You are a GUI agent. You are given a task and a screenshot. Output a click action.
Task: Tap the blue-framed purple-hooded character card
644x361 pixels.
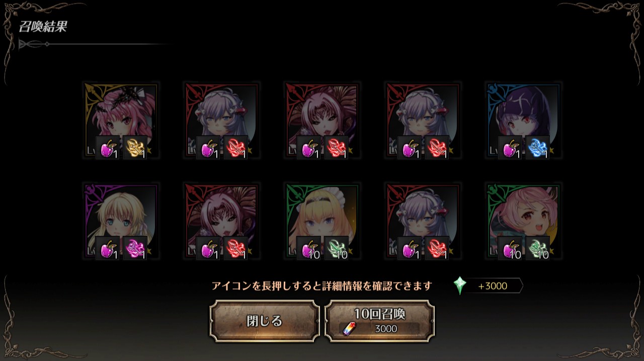click(523, 121)
